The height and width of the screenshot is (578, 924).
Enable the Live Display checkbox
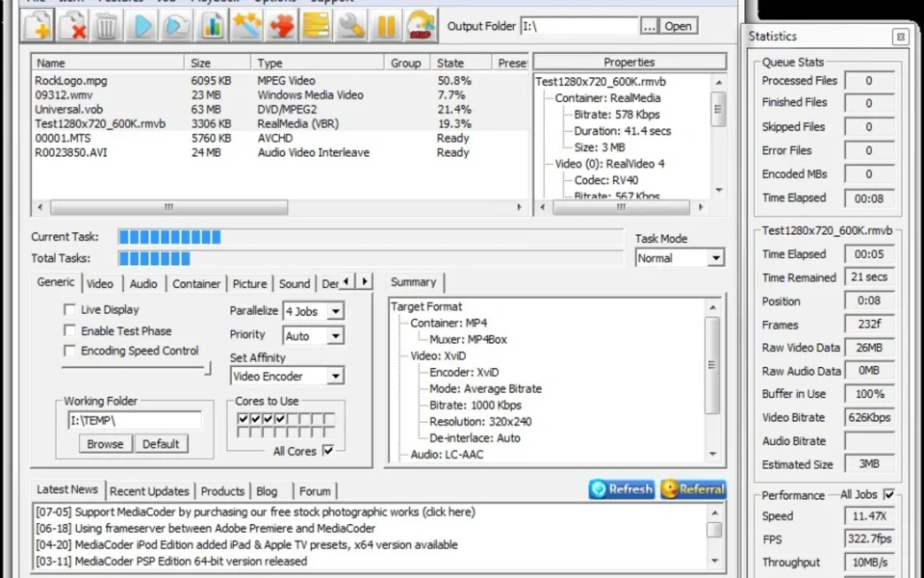(x=69, y=309)
